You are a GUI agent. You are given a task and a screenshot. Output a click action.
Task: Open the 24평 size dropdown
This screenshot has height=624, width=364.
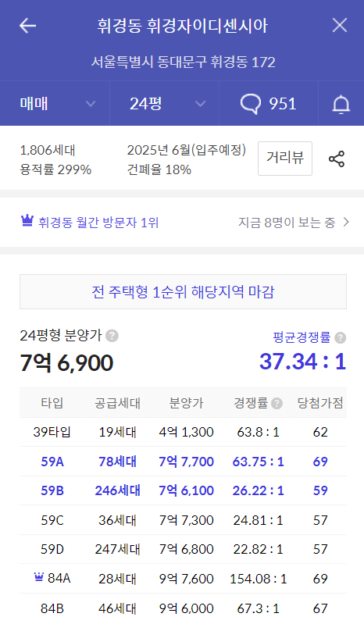coord(164,103)
